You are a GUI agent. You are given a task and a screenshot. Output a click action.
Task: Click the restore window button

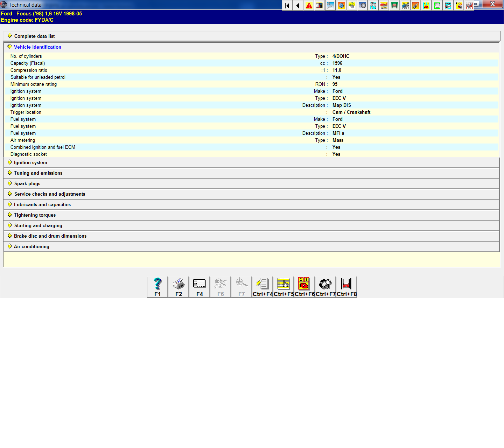tap(477, 4)
